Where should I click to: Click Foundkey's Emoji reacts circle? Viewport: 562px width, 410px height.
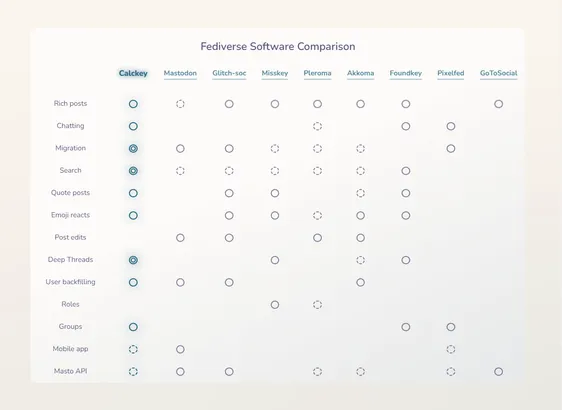pyautogui.click(x=406, y=215)
